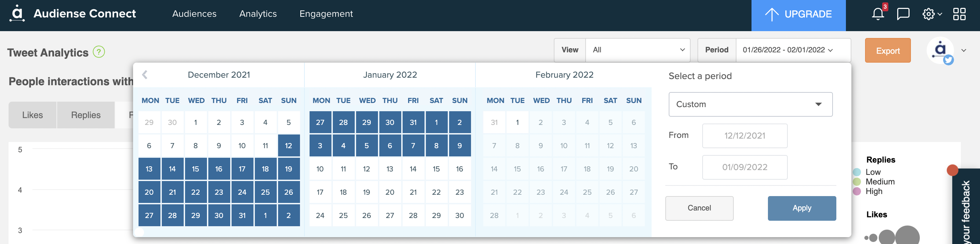The height and width of the screenshot is (244, 980).
Task: Open the apps grid icon
Action: [x=959, y=14]
